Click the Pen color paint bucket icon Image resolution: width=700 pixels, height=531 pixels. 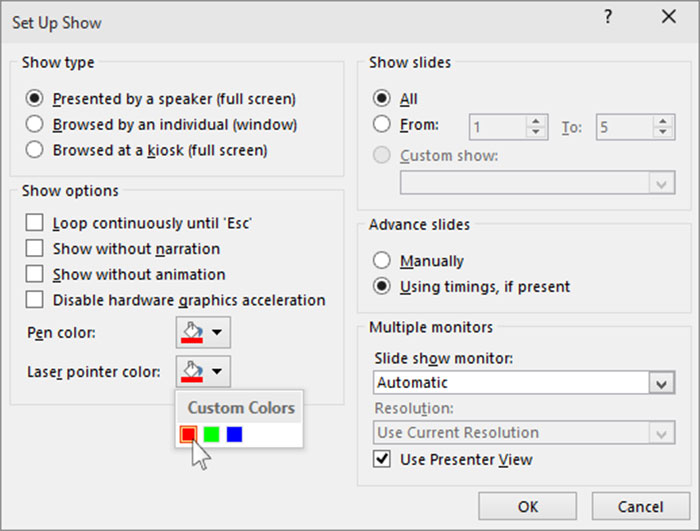tap(191, 332)
